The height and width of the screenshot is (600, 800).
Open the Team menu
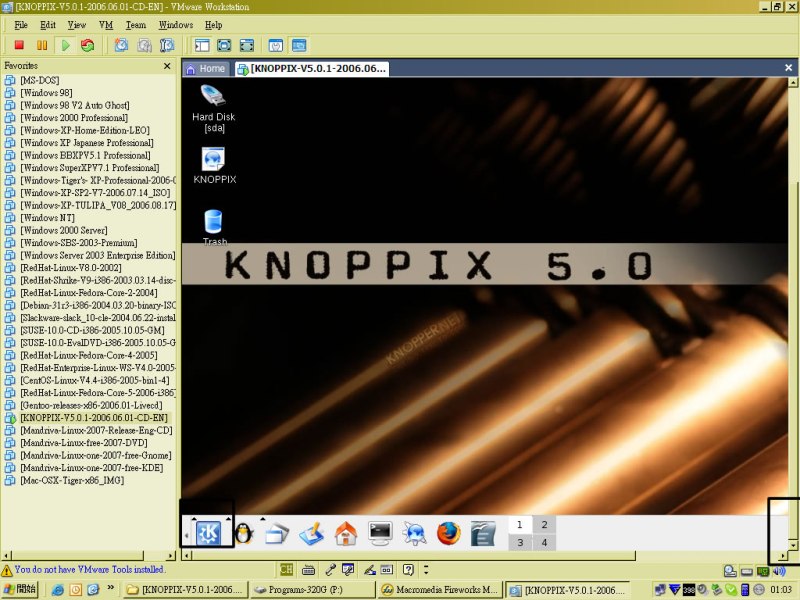click(136, 24)
